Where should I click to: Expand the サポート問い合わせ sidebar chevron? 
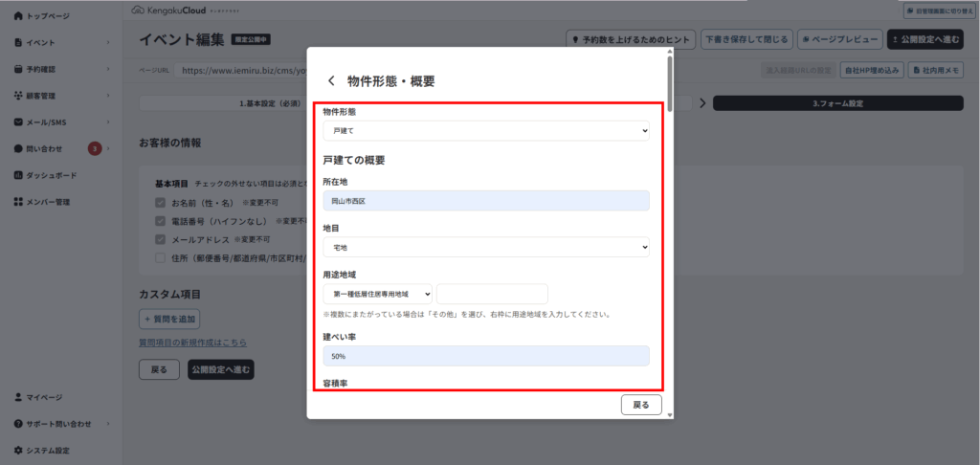108,424
